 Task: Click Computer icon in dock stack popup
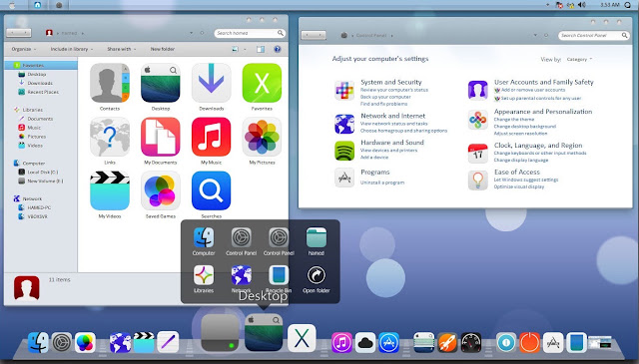pyautogui.click(x=204, y=237)
